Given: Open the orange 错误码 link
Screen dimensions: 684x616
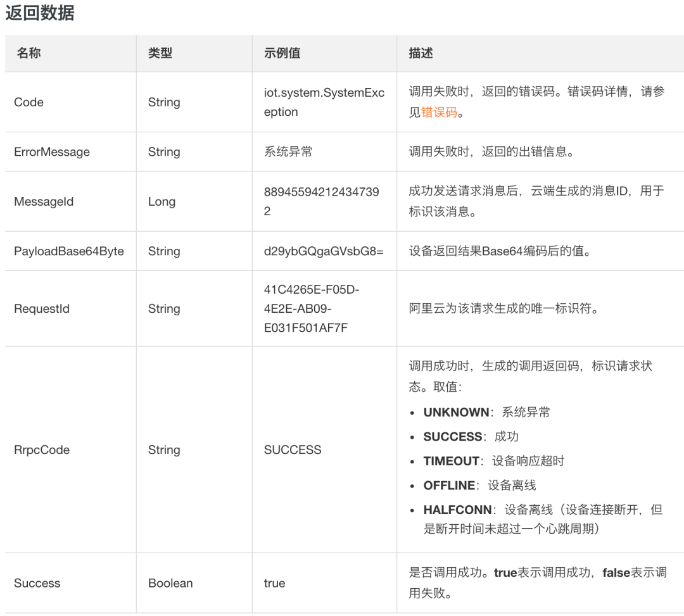Looking at the screenshot, I should click(439, 113).
